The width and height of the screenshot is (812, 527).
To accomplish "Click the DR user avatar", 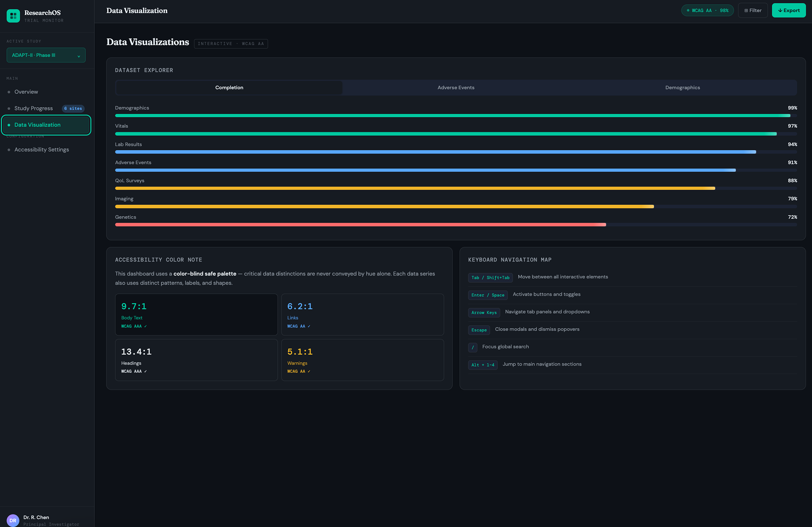I will [x=13, y=520].
